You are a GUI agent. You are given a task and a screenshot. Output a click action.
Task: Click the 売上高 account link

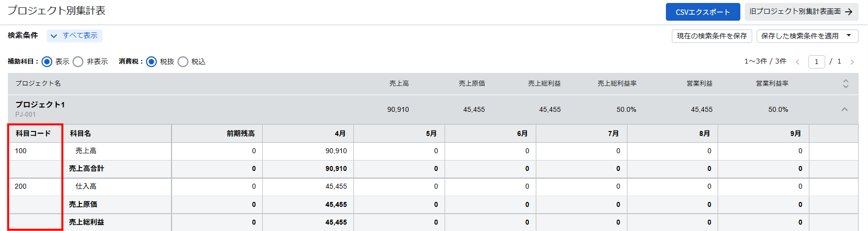[x=86, y=151]
